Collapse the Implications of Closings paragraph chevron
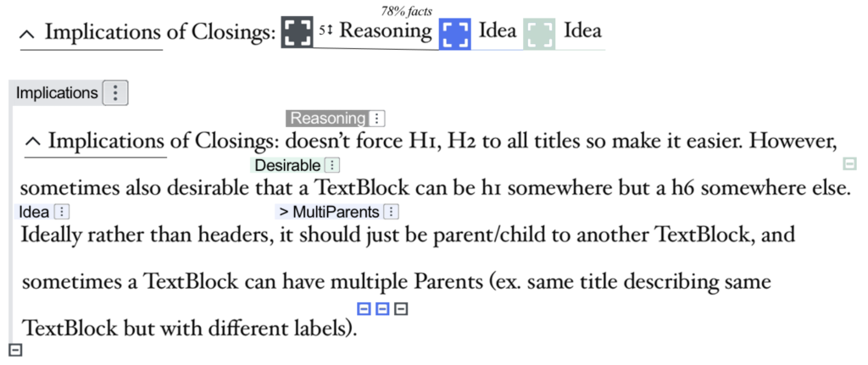Image resolution: width=868 pixels, height=365 pixels. coord(33,142)
